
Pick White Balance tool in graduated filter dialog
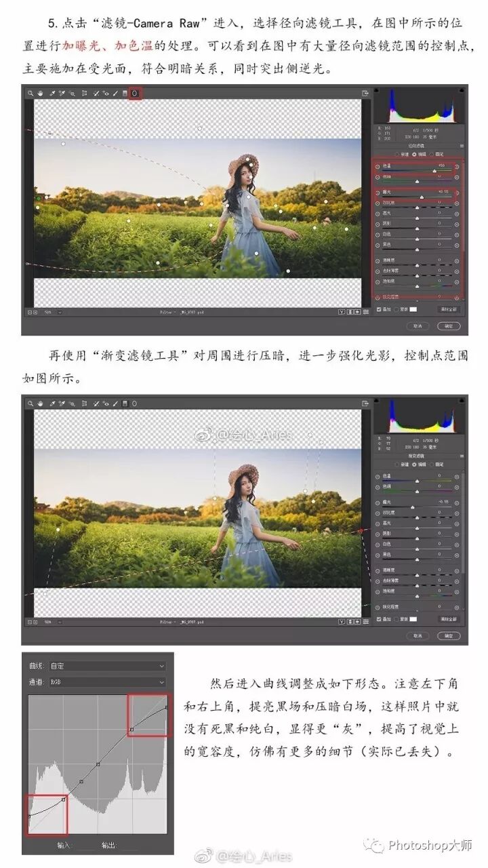click(52, 403)
